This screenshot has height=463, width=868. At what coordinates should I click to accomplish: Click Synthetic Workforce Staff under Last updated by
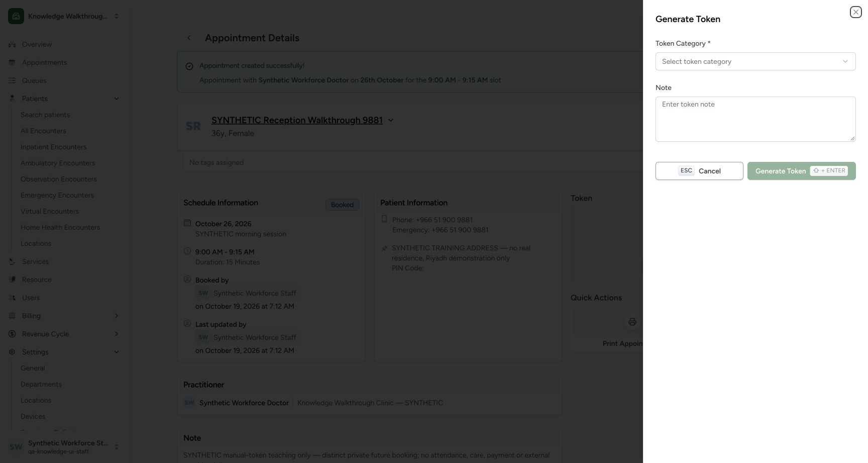tap(255, 337)
